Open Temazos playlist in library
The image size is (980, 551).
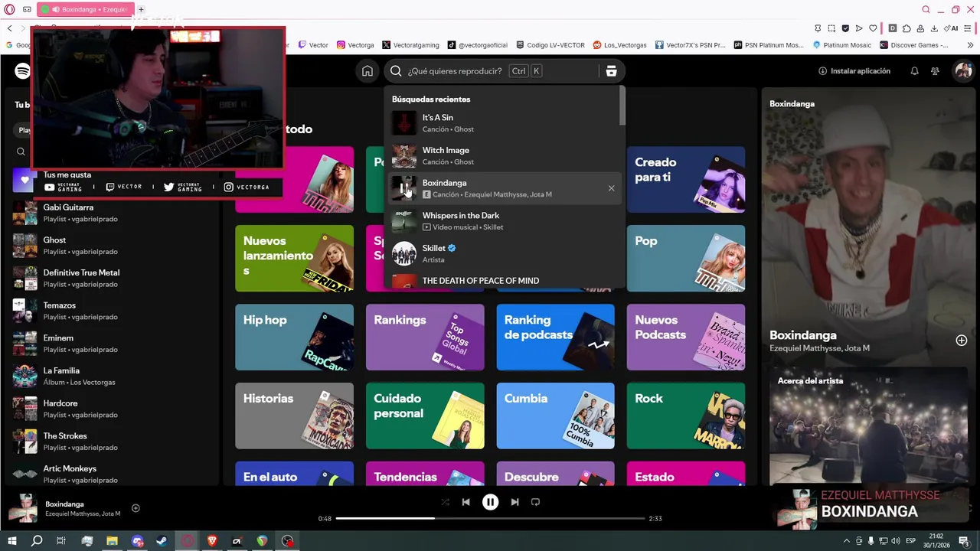pyautogui.click(x=113, y=311)
